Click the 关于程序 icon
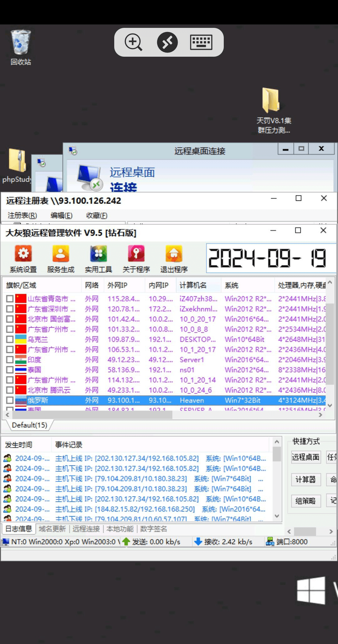 point(136,254)
